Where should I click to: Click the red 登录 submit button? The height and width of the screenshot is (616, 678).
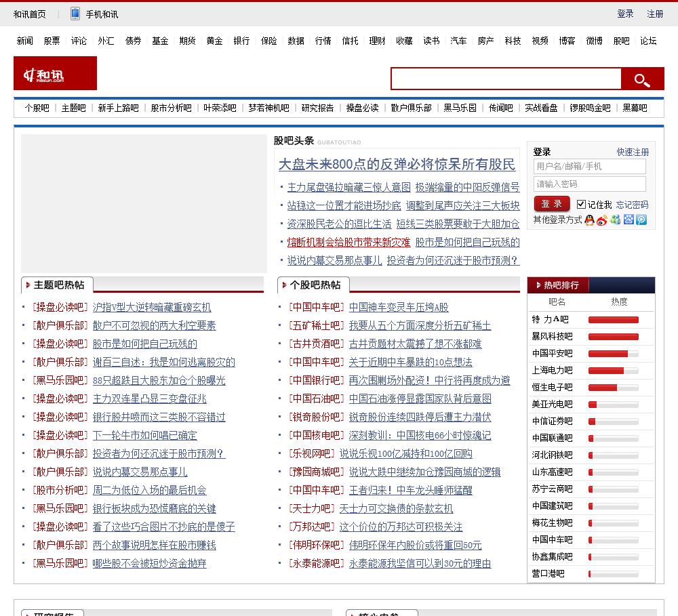[552, 204]
